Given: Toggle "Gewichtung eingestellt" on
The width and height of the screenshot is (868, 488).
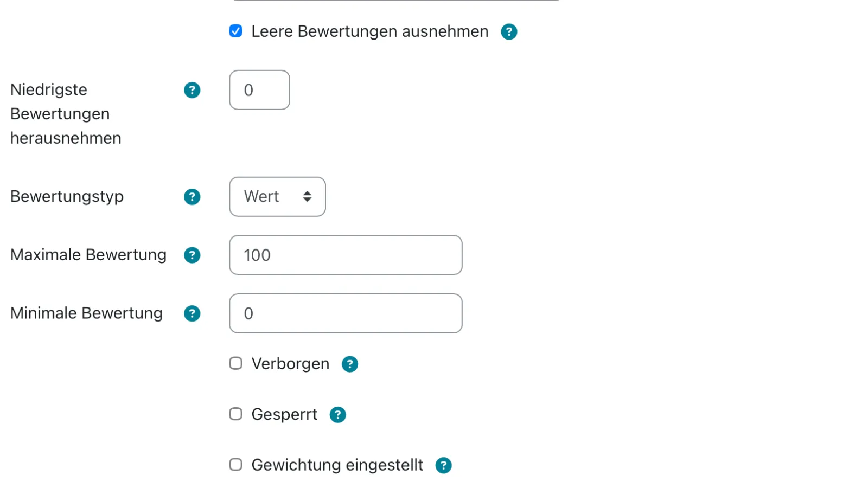Looking at the screenshot, I should (235, 464).
